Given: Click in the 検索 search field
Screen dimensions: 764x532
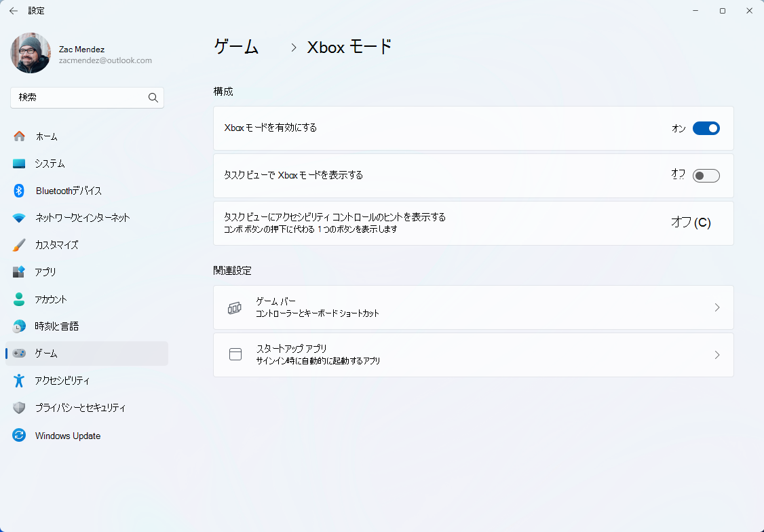Looking at the screenshot, I should pos(87,98).
